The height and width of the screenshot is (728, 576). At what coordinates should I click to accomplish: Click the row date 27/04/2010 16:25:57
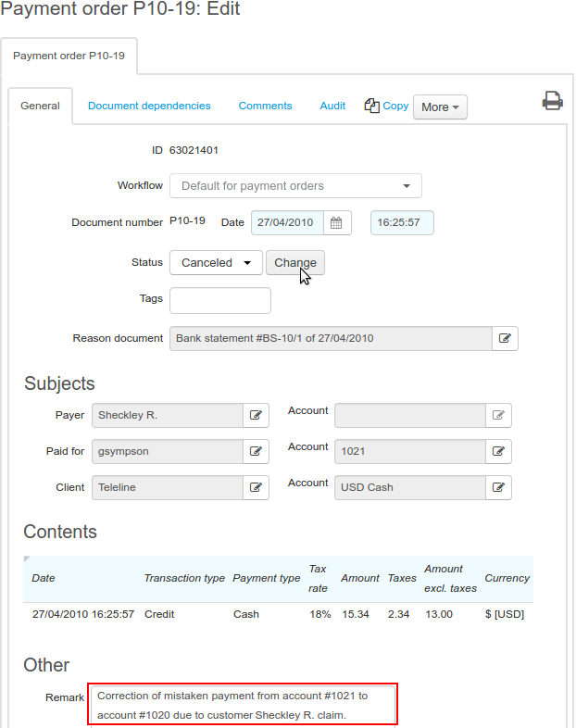[83, 615]
